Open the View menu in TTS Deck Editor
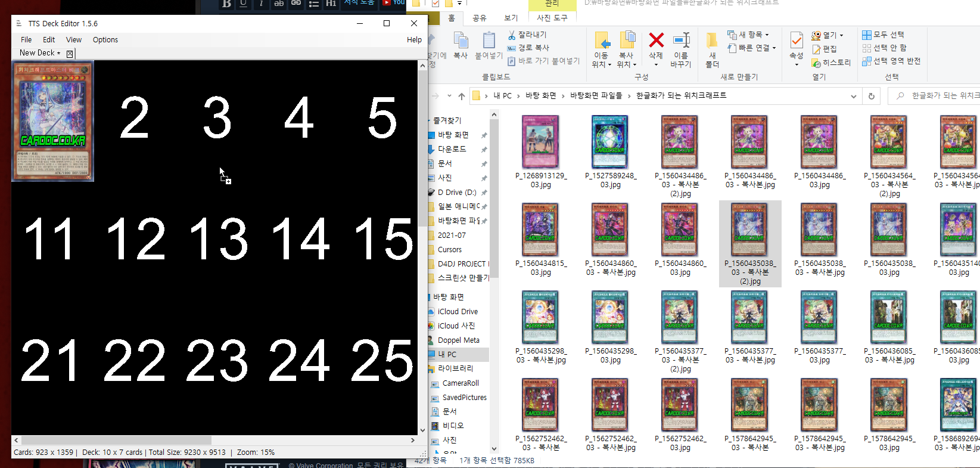The width and height of the screenshot is (980, 468). click(x=74, y=40)
